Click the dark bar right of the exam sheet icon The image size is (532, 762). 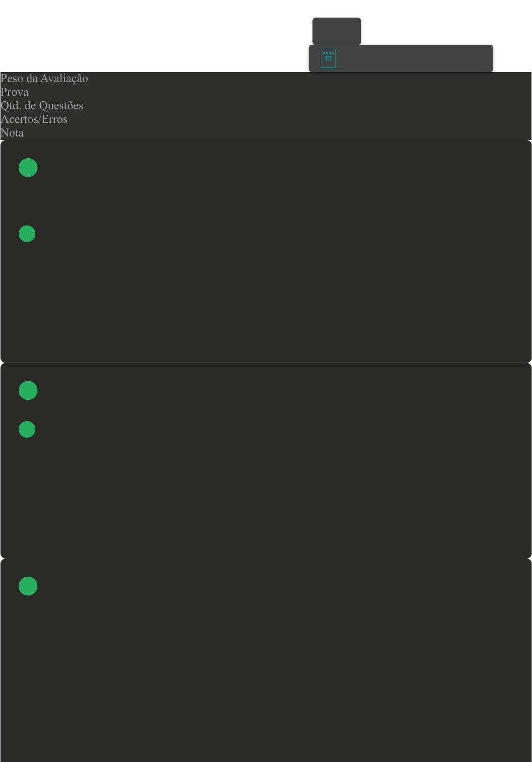click(413, 58)
